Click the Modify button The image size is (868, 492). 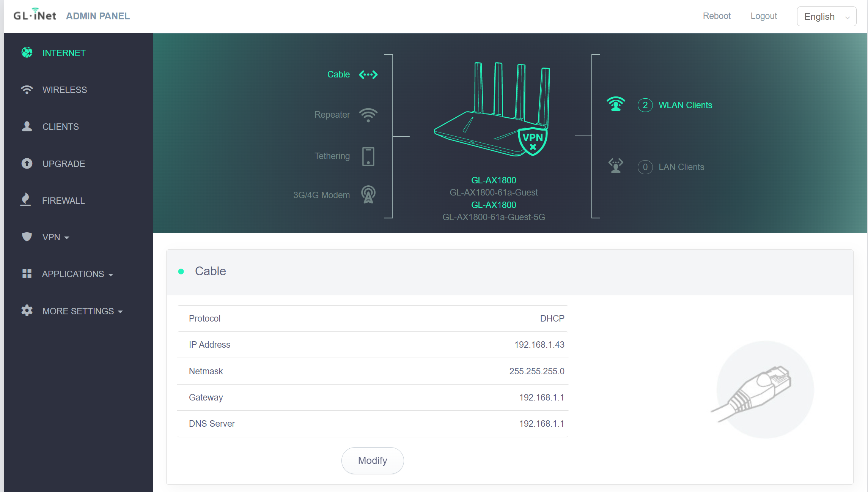(373, 460)
